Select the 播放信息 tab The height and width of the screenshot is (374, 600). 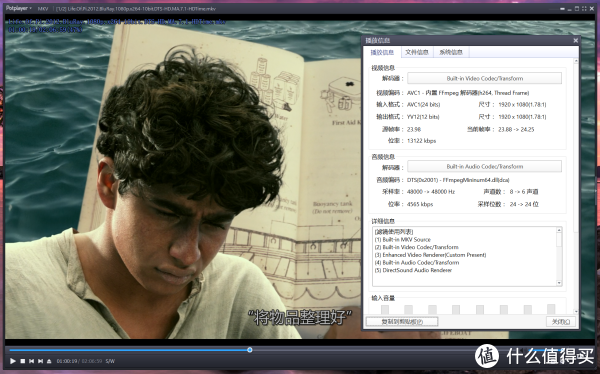coord(382,52)
